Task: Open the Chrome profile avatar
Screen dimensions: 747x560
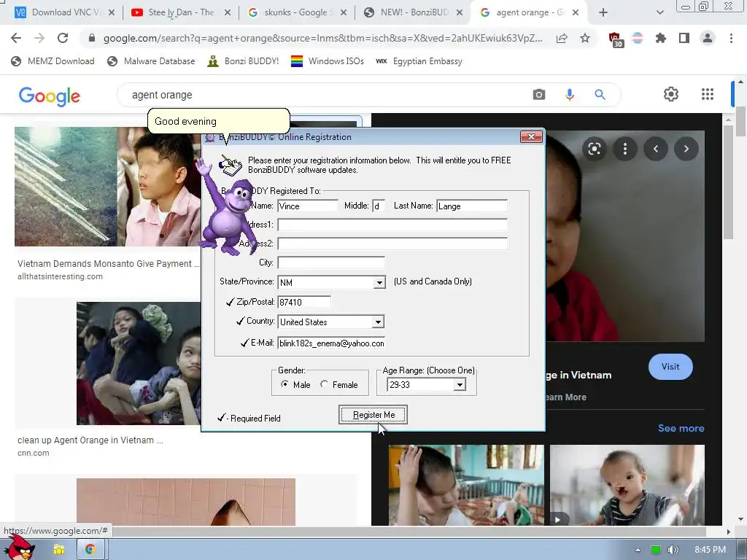Action: (x=708, y=38)
